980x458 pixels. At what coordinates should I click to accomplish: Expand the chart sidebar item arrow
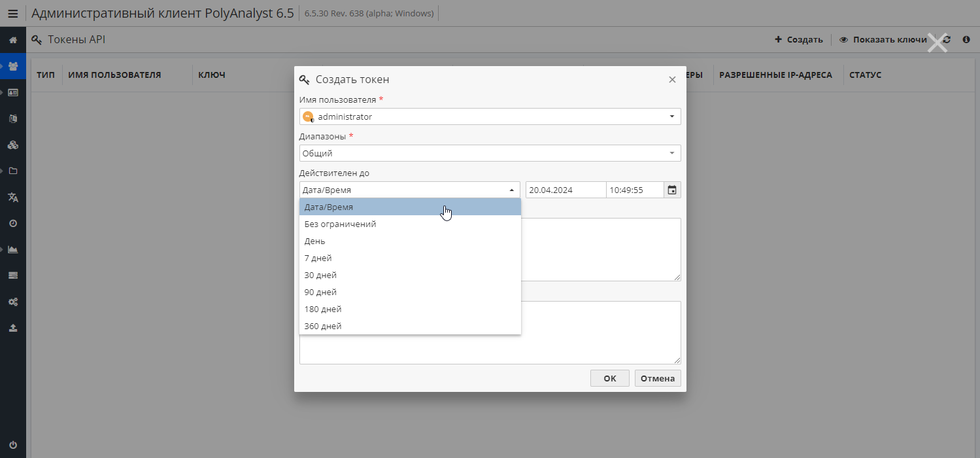[x=3, y=249]
